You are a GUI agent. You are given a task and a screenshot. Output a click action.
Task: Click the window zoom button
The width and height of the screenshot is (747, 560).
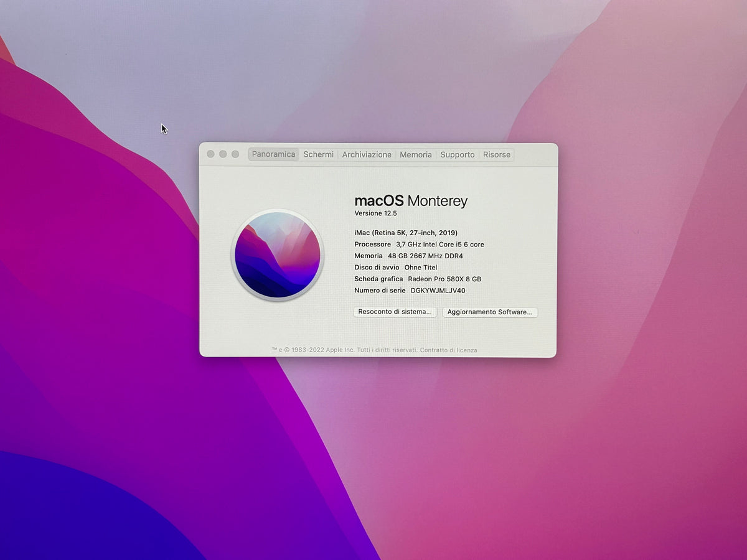pos(235,154)
